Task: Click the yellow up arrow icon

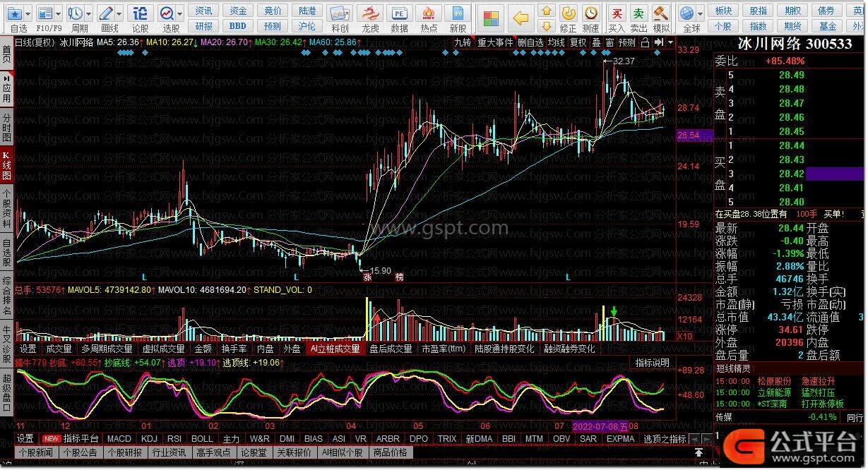Action: click(546, 11)
